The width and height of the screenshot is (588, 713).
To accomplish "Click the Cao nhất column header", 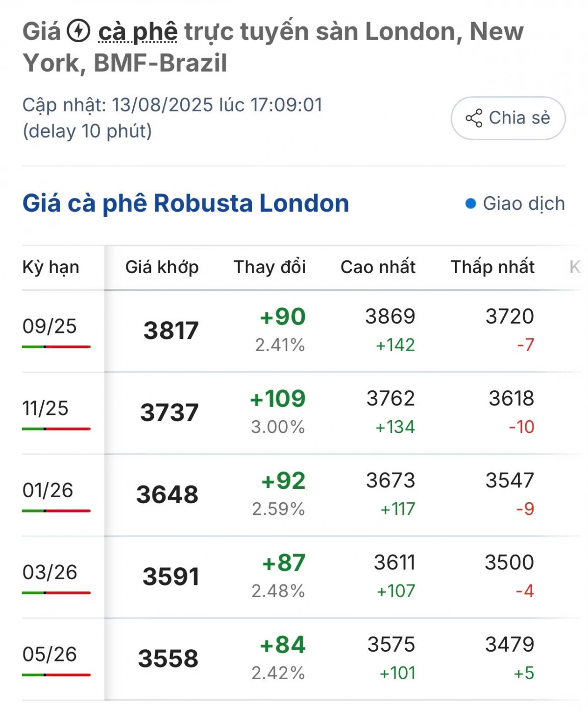I will (378, 267).
